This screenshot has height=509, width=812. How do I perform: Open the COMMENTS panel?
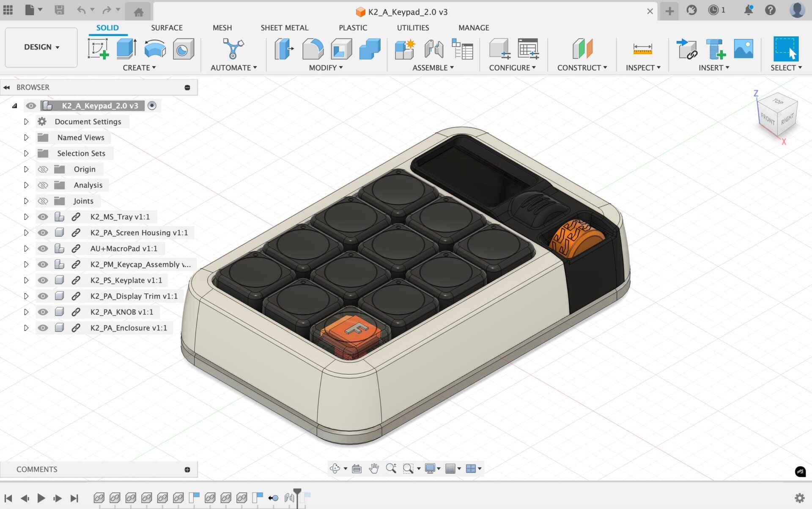pyautogui.click(x=37, y=469)
